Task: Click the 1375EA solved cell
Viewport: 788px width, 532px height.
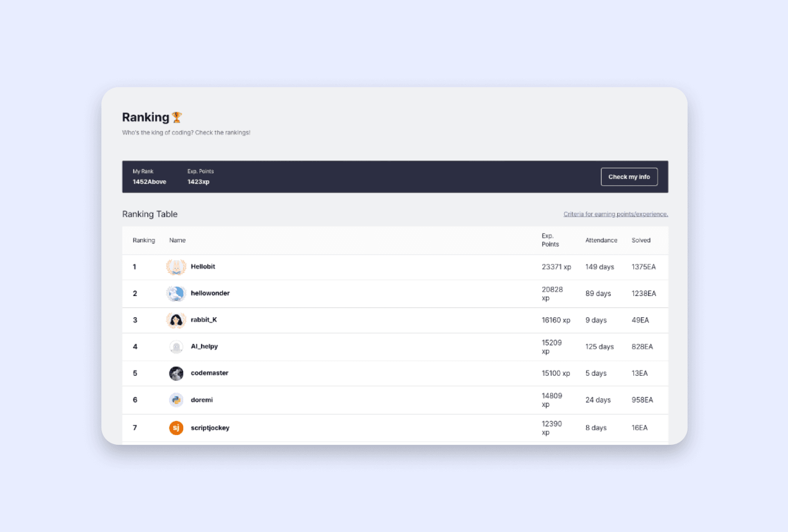Action: point(644,267)
